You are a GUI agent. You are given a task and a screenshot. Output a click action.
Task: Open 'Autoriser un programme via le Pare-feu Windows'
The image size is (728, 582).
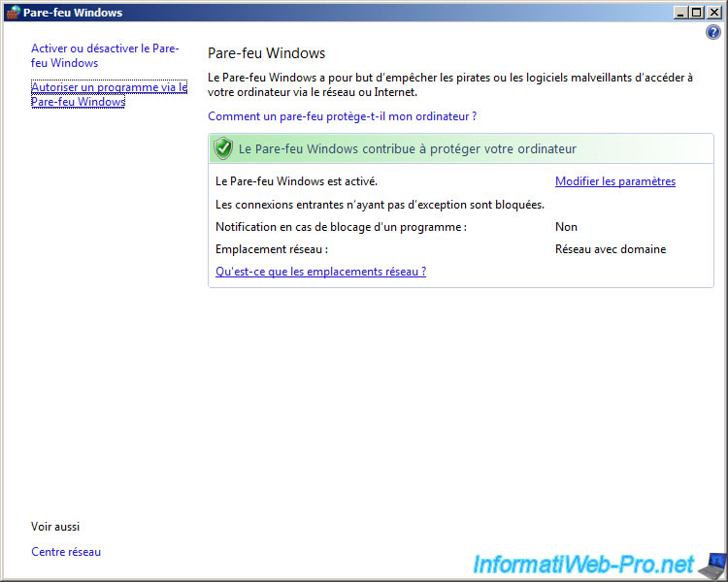pos(109,94)
